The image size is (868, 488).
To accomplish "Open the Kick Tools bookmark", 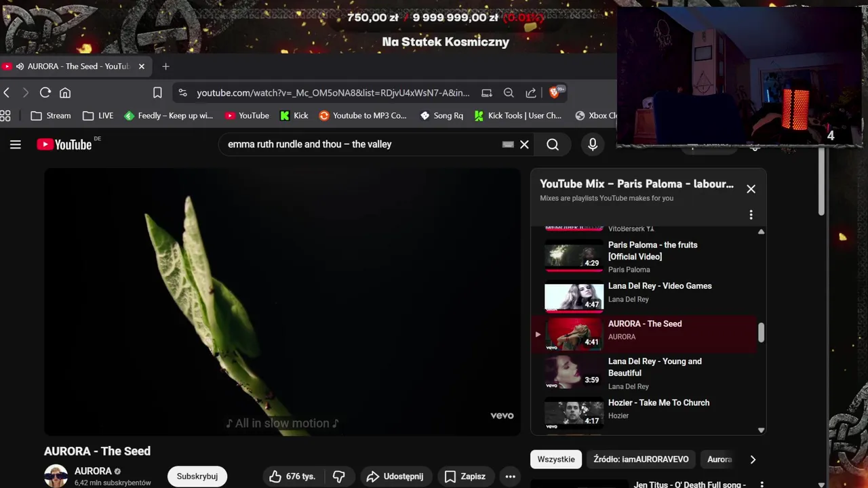I will coord(518,116).
